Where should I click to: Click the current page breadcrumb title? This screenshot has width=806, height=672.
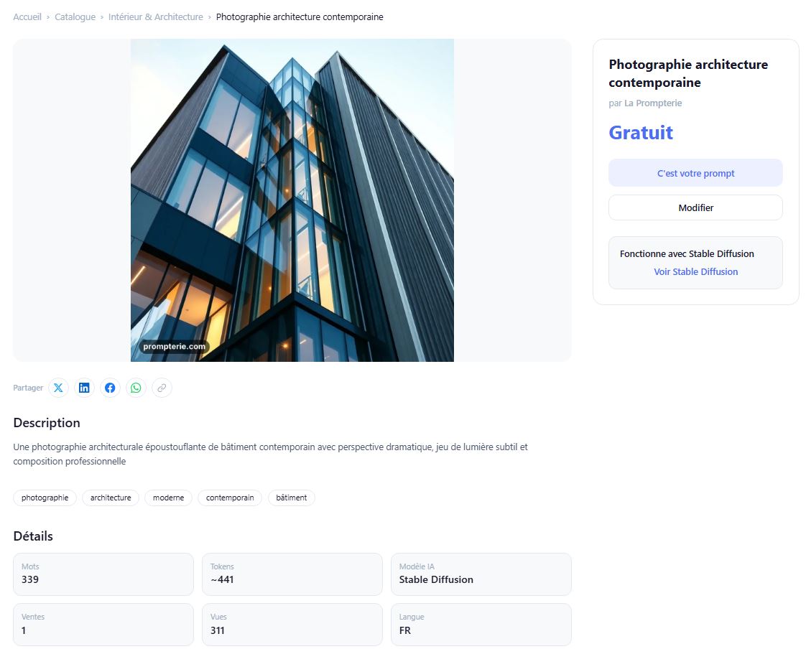coord(300,17)
